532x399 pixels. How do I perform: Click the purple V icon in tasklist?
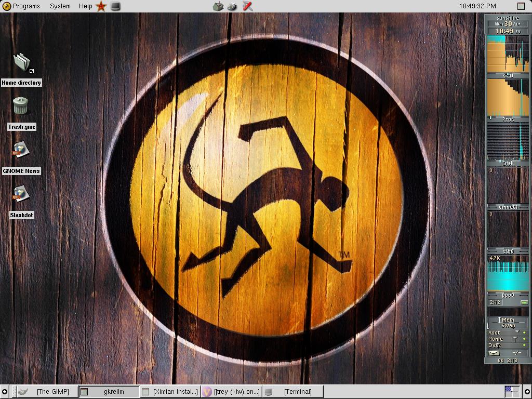pos(207,392)
